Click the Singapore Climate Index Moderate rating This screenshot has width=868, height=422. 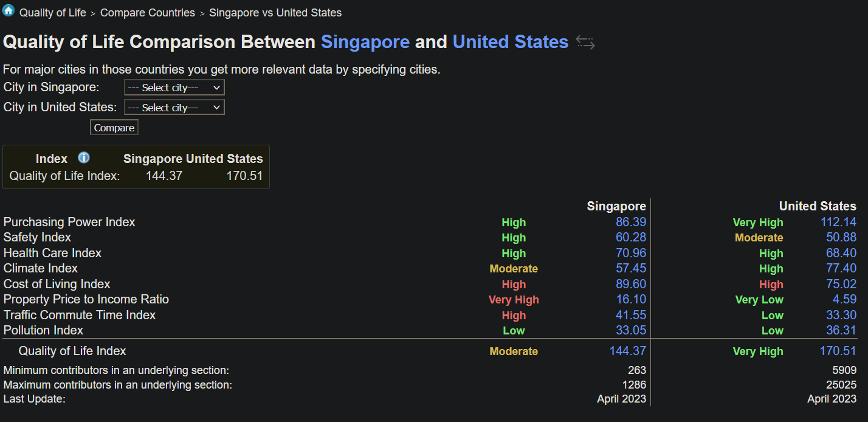point(514,269)
